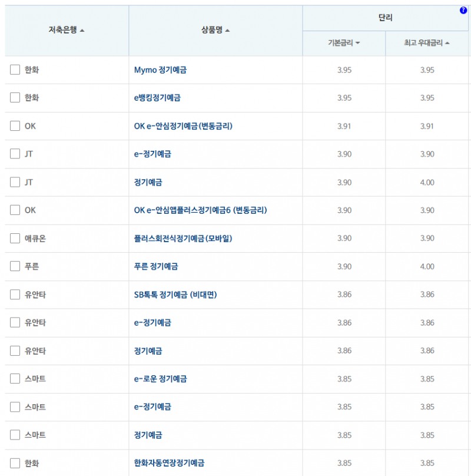Open e뱅킹정기예금 product link

click(x=157, y=98)
